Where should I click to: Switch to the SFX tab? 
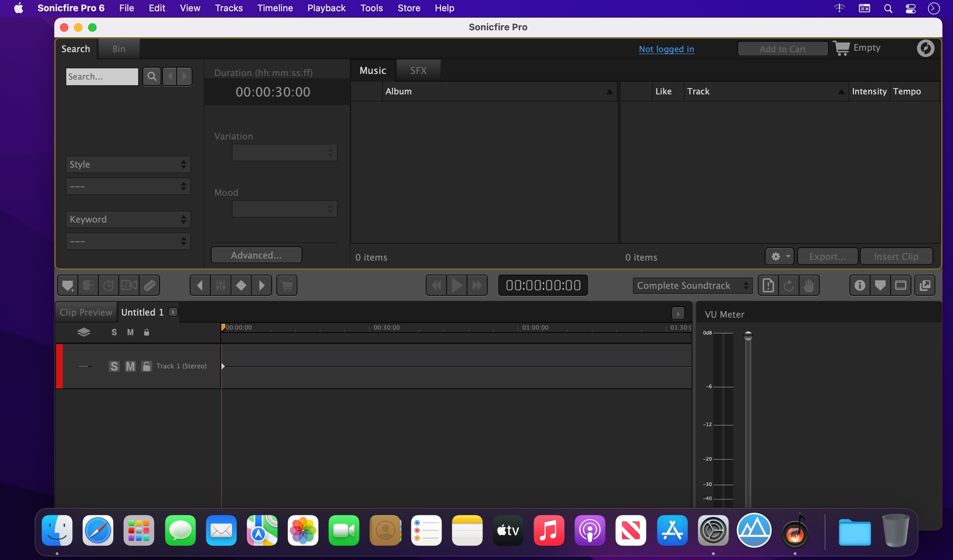[418, 70]
